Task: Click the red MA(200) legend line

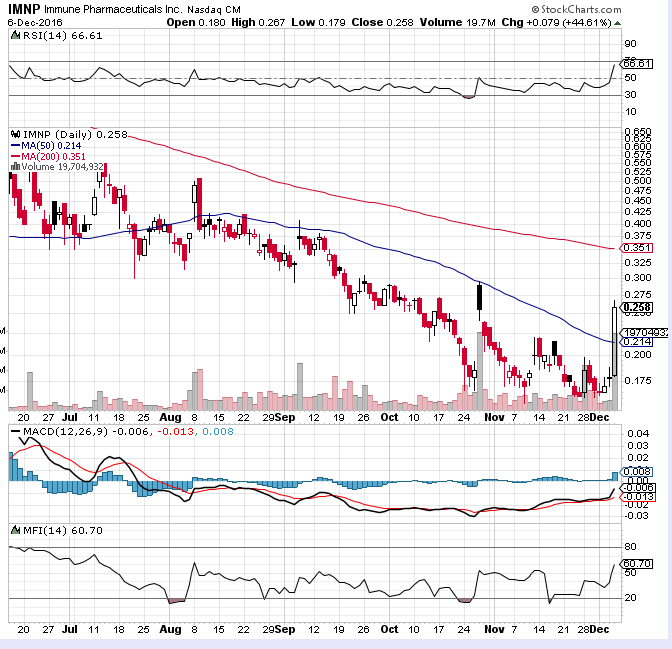Action: [14, 156]
